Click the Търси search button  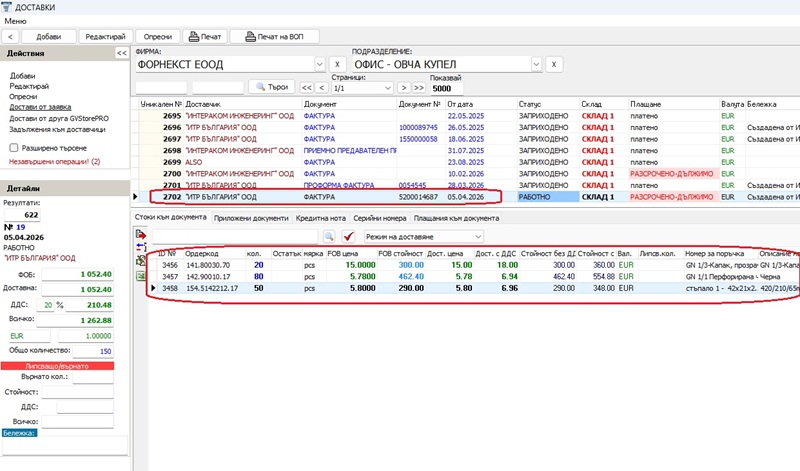coord(271,87)
